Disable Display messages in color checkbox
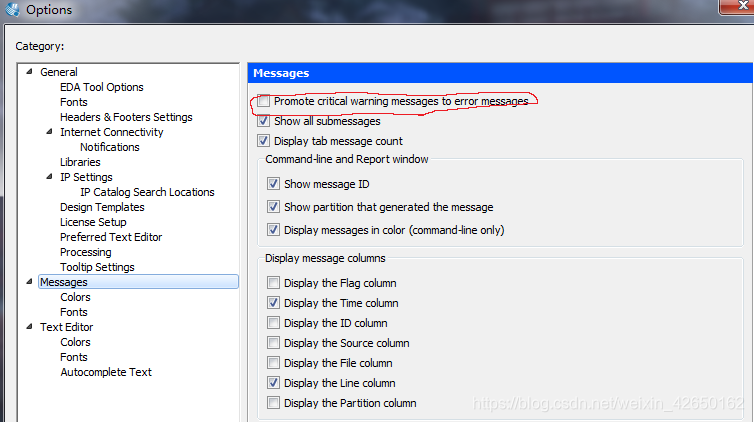 point(274,230)
